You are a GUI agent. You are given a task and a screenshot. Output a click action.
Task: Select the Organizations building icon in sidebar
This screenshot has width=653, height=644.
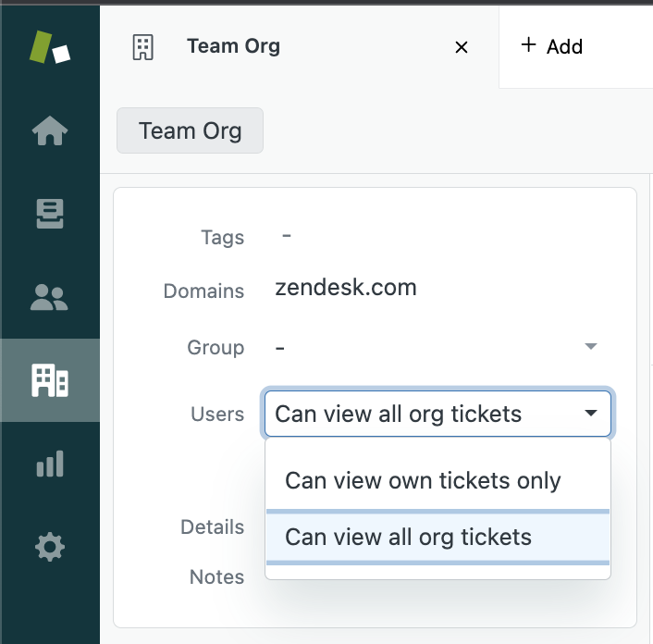coord(50,379)
